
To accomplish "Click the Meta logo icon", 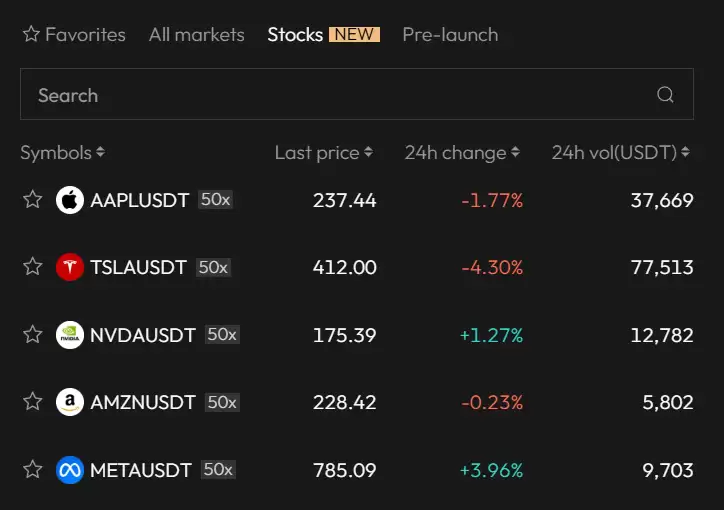I will click(x=69, y=470).
